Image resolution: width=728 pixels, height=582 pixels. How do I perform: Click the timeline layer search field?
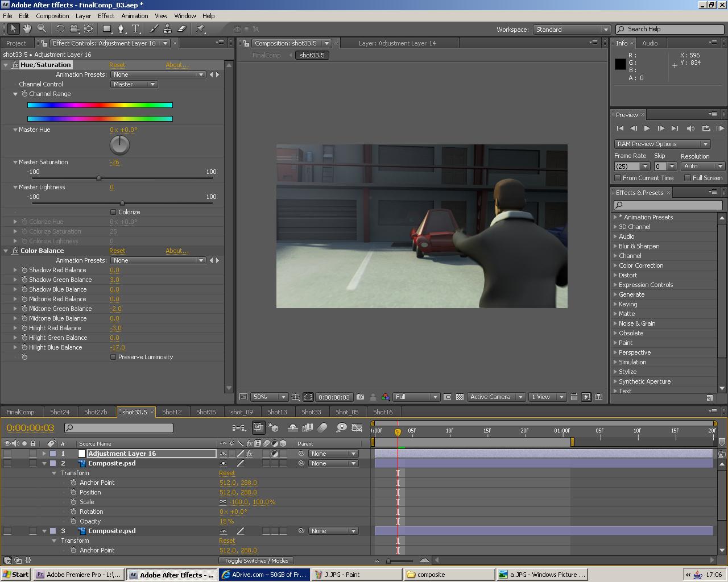pyautogui.click(x=118, y=428)
